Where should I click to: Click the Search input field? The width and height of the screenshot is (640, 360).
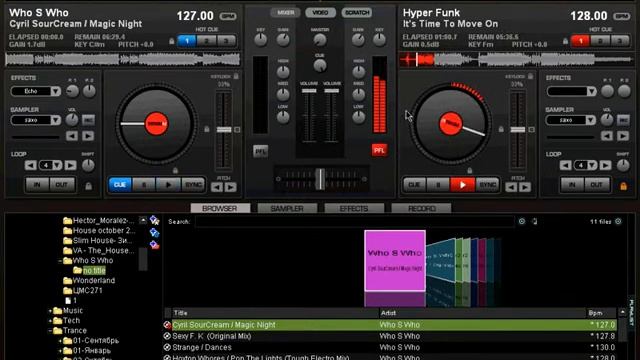pos(354,222)
